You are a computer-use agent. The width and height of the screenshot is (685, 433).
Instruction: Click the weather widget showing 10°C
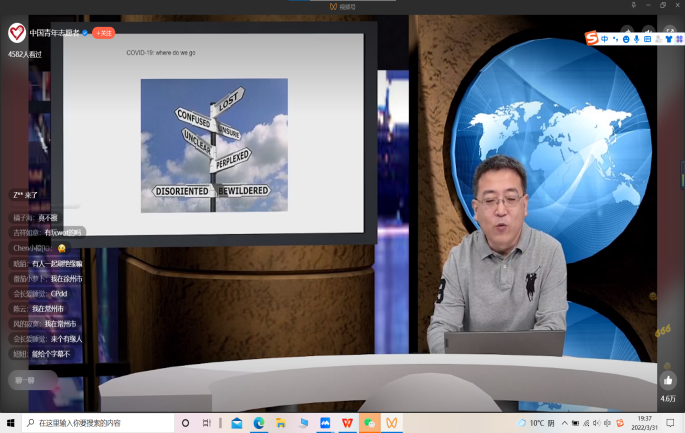(536, 423)
